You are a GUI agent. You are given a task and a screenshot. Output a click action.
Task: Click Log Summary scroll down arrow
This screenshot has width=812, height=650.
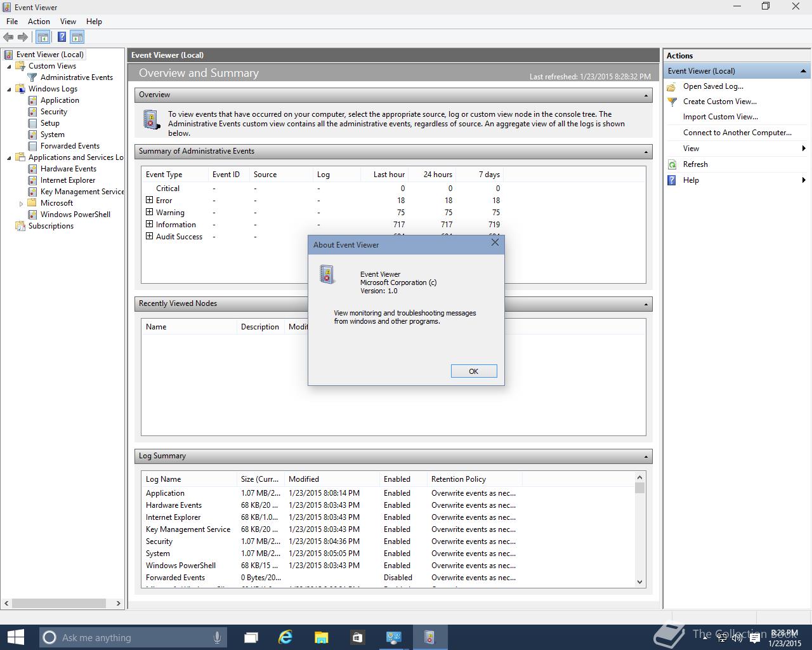[639, 581]
